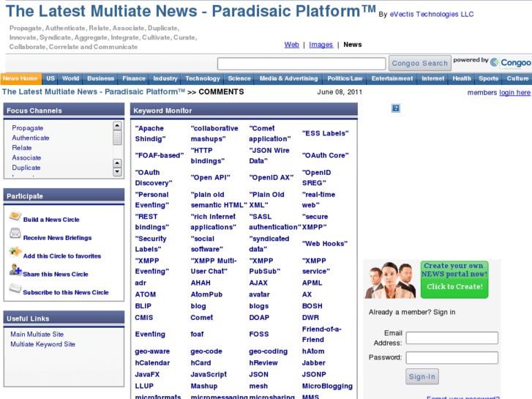The height and width of the screenshot is (399, 532).
Task: Click the JavaScript keyword
Action: coord(209,374)
